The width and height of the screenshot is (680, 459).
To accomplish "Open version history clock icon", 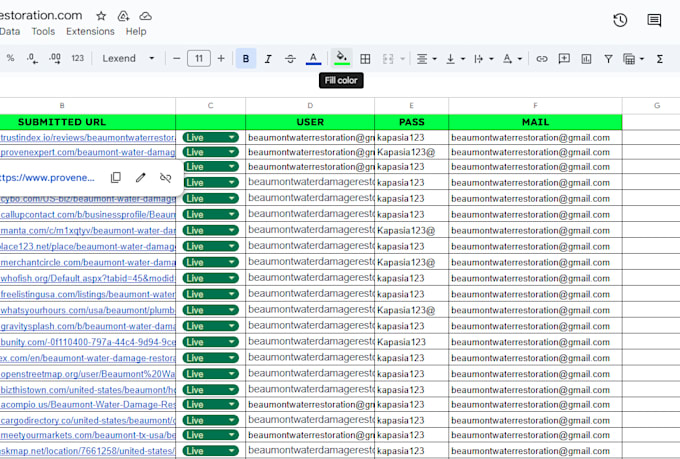I will coord(620,20).
